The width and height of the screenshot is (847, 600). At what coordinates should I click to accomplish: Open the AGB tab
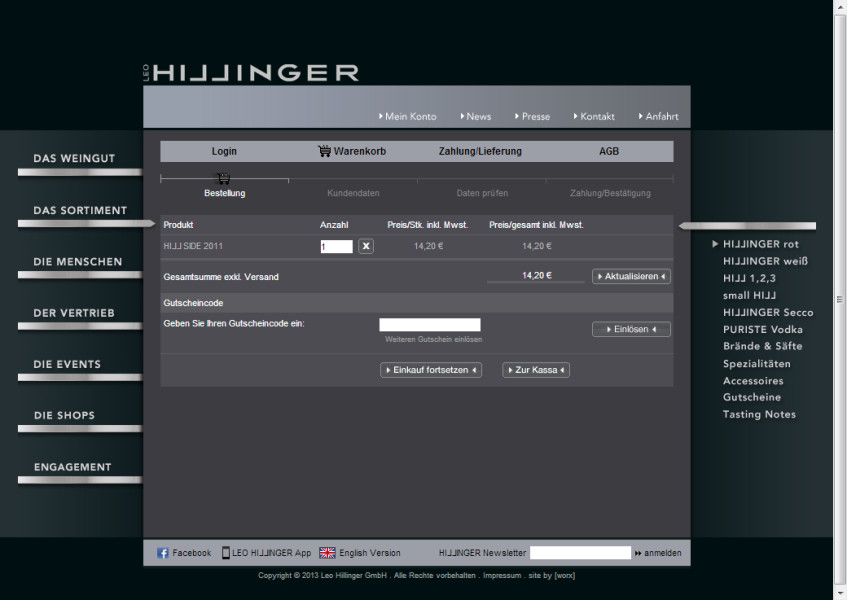coord(609,151)
